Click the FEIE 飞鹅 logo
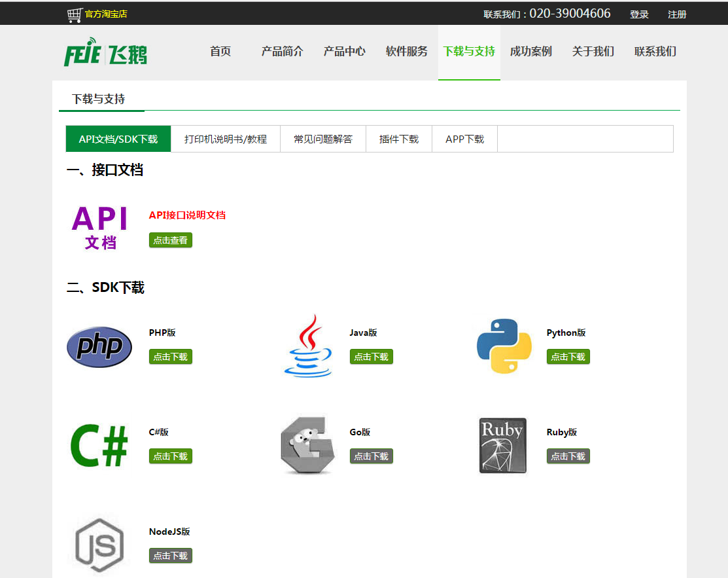This screenshot has width=728, height=578. click(105, 52)
